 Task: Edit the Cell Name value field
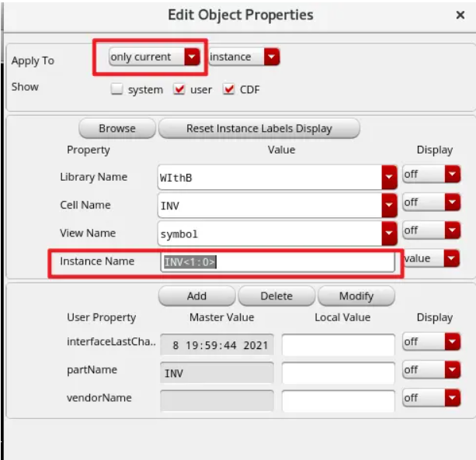click(x=269, y=206)
